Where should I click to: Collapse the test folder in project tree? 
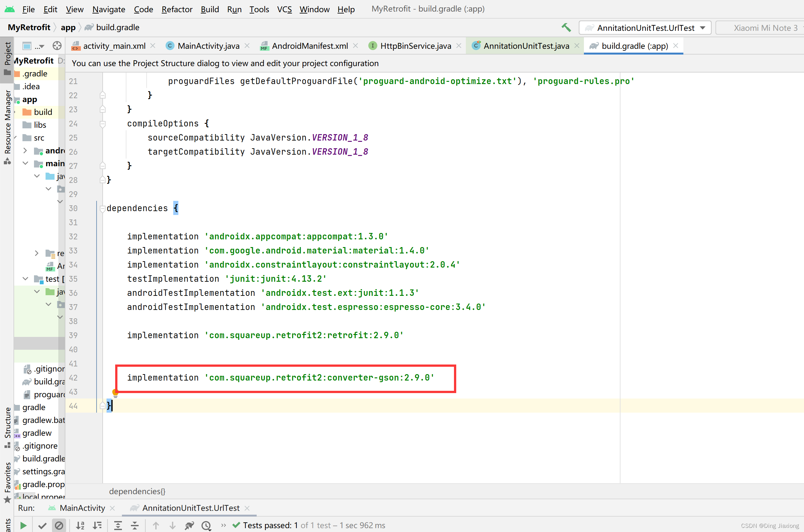pos(25,279)
